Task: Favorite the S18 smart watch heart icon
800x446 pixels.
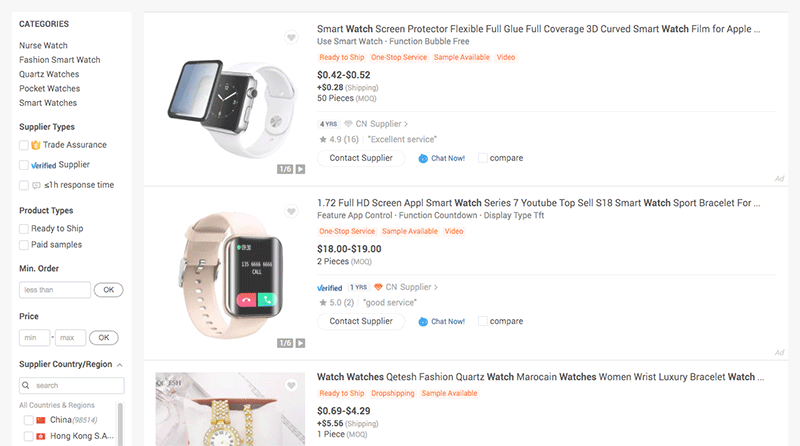Action: [x=291, y=212]
